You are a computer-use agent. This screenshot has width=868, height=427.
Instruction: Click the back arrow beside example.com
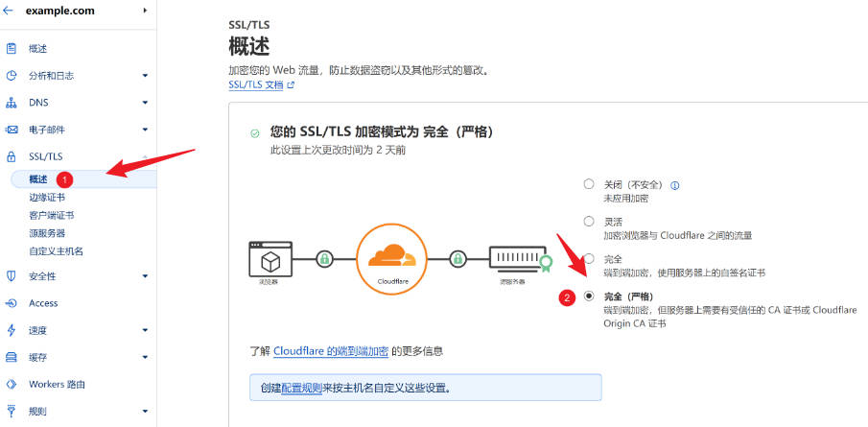(8, 11)
